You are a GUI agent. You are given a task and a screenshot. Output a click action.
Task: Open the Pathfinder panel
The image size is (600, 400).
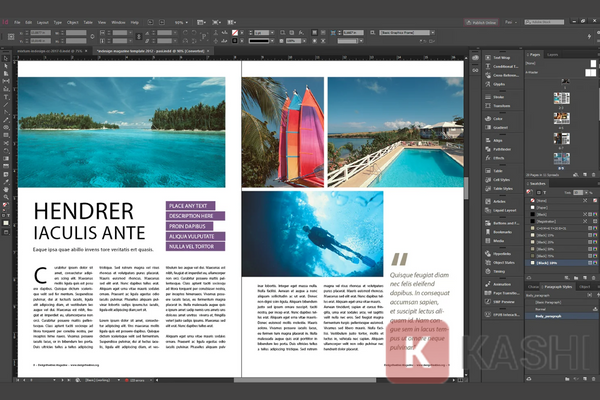point(502,149)
